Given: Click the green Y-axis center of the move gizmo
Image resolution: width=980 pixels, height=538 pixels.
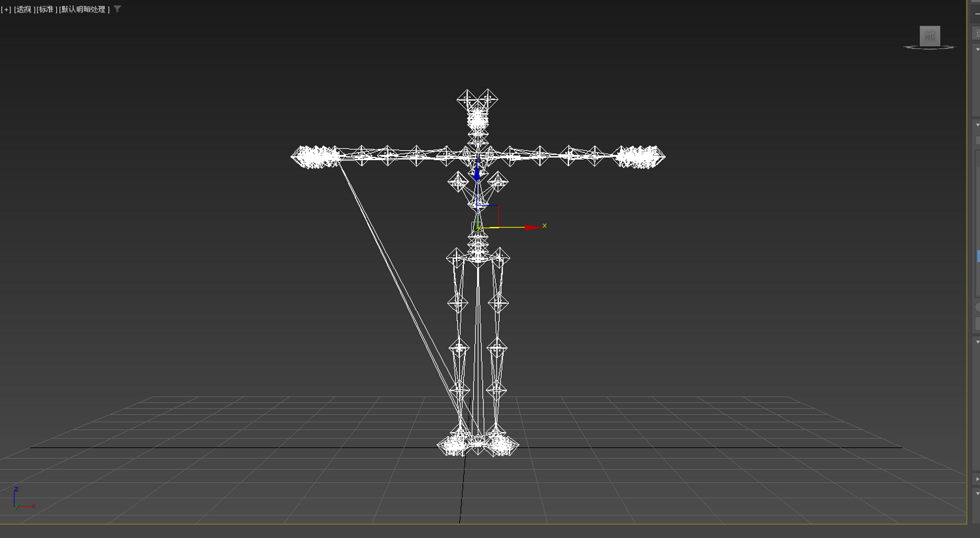Looking at the screenshot, I should (478, 228).
